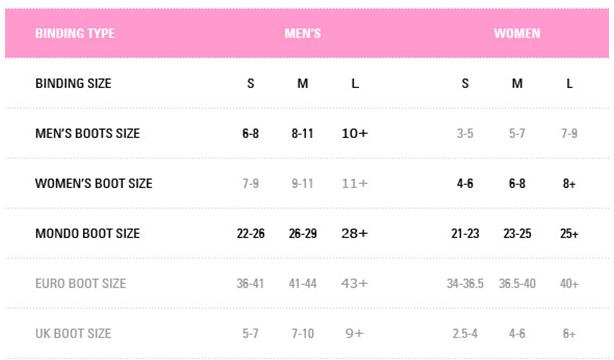
Task: Click the BINDING SIZE row label
Action: tap(73, 83)
